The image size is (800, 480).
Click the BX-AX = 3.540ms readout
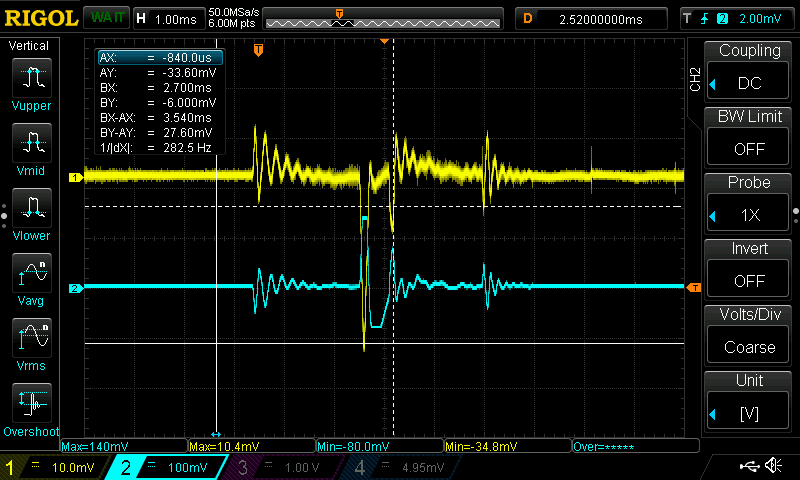coord(156,118)
